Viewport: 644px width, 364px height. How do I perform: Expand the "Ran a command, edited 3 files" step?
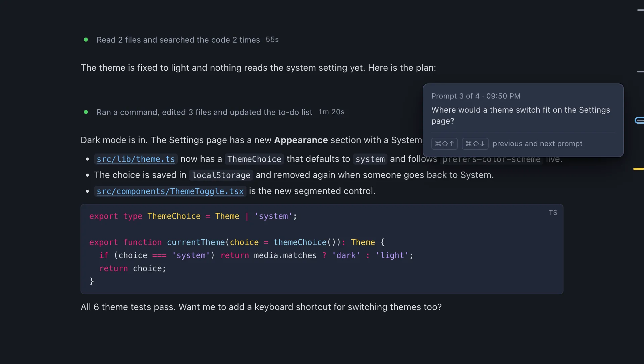pos(204,112)
